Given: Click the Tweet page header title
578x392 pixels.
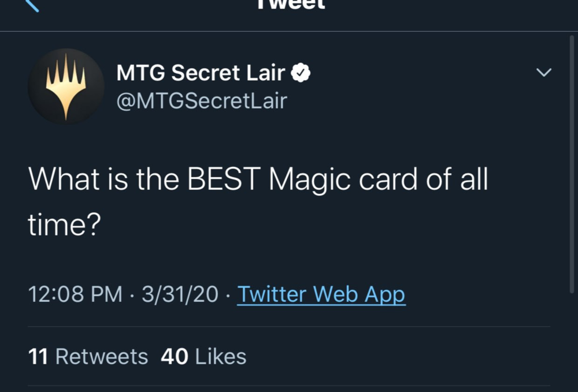Looking at the screenshot, I should [x=291, y=5].
